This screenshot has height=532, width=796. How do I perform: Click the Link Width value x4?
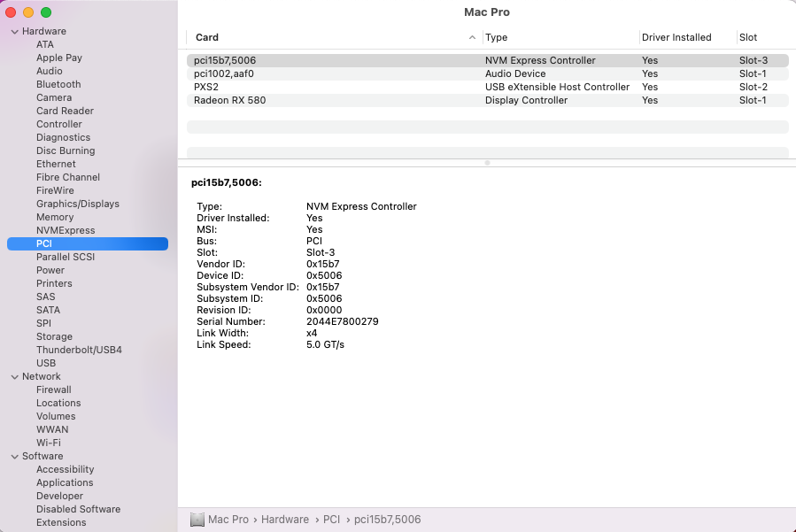click(312, 333)
